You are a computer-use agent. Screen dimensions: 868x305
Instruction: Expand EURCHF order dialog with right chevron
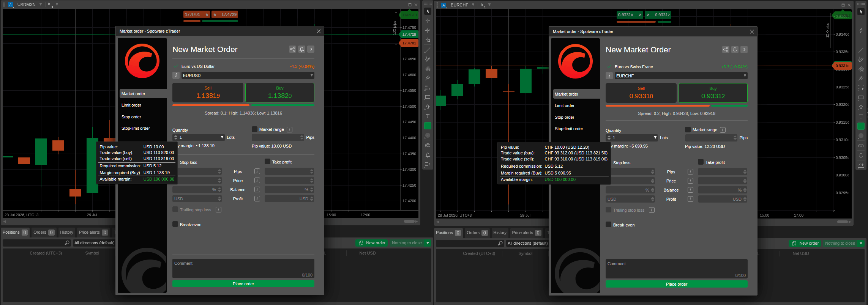[x=744, y=49]
